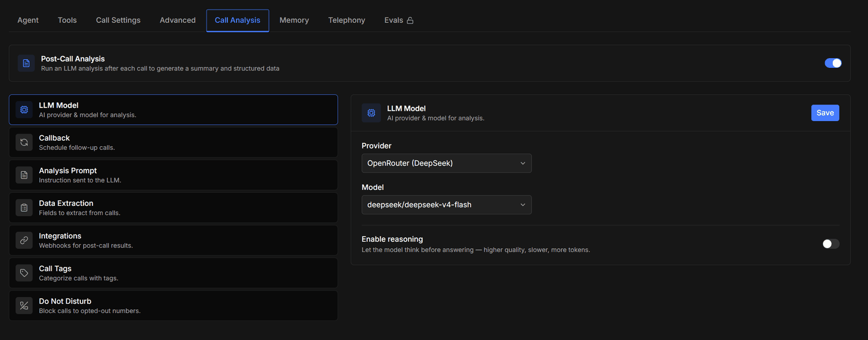Viewport: 868px width, 340px height.
Task: Click the lock icon next to Evals
Action: (410, 20)
